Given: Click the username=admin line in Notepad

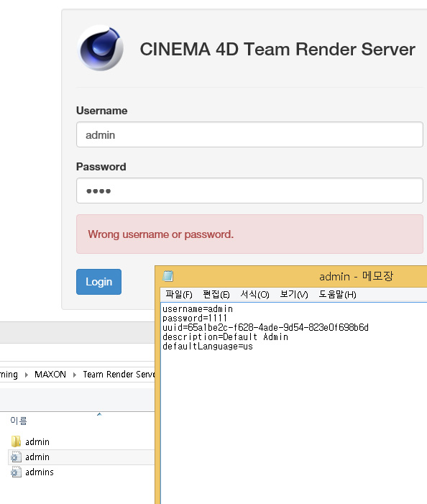Looking at the screenshot, I should 198,309.
